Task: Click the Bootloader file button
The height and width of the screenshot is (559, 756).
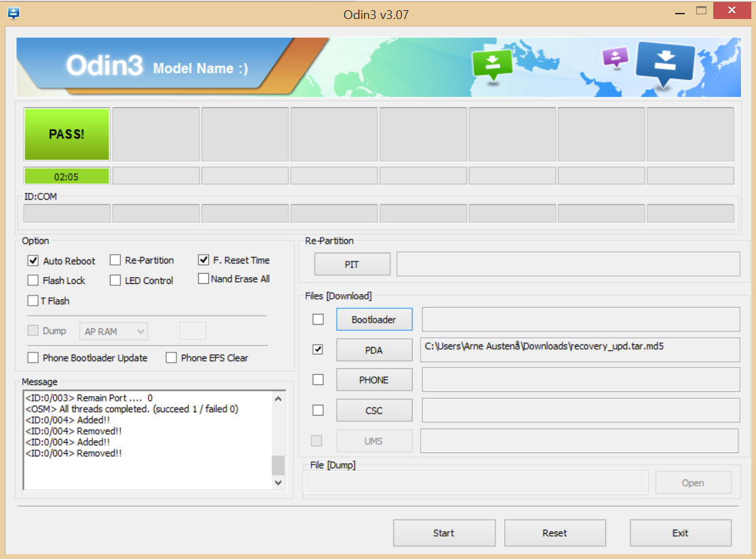Action: (374, 319)
